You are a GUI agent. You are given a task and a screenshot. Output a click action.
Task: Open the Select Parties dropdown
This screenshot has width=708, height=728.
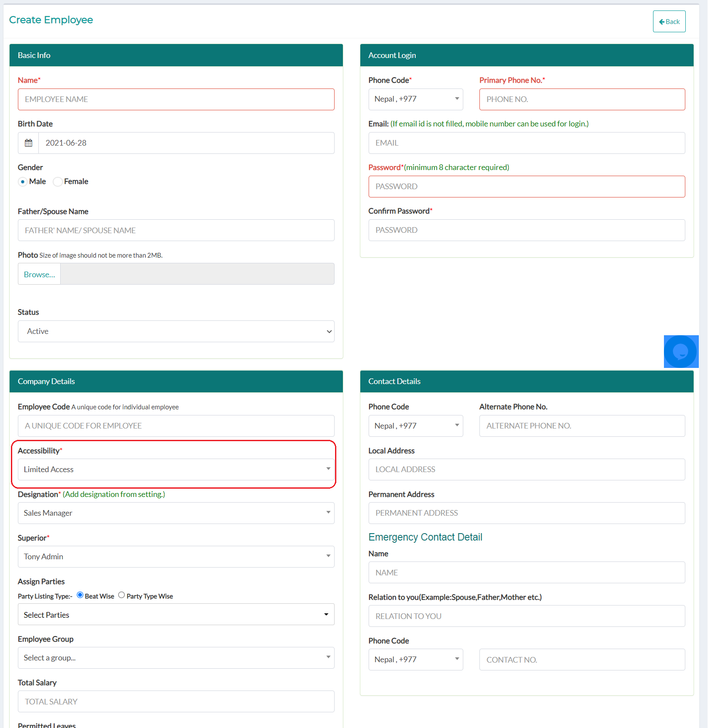176,615
